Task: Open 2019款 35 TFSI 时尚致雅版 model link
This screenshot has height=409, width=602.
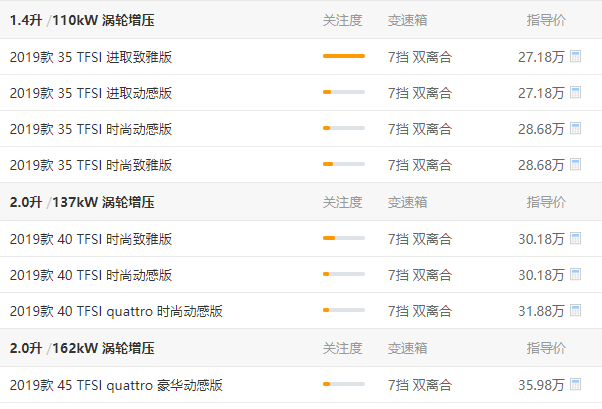Action: point(91,165)
